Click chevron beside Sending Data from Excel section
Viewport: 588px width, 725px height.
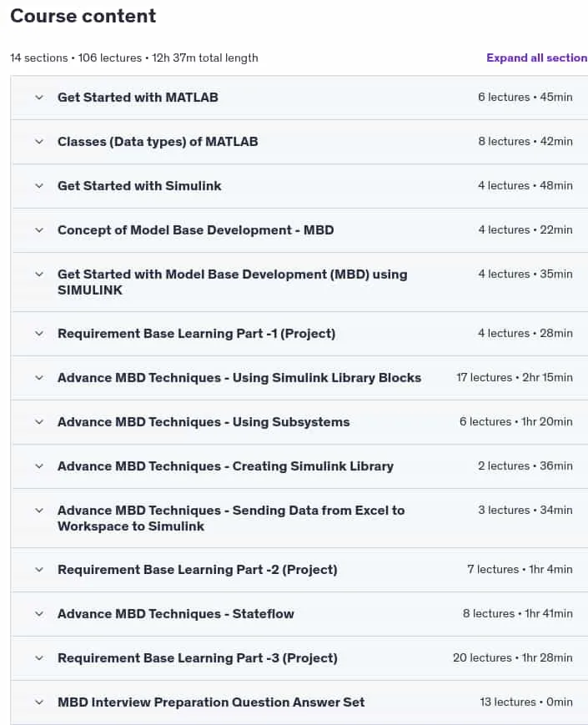[x=39, y=511]
